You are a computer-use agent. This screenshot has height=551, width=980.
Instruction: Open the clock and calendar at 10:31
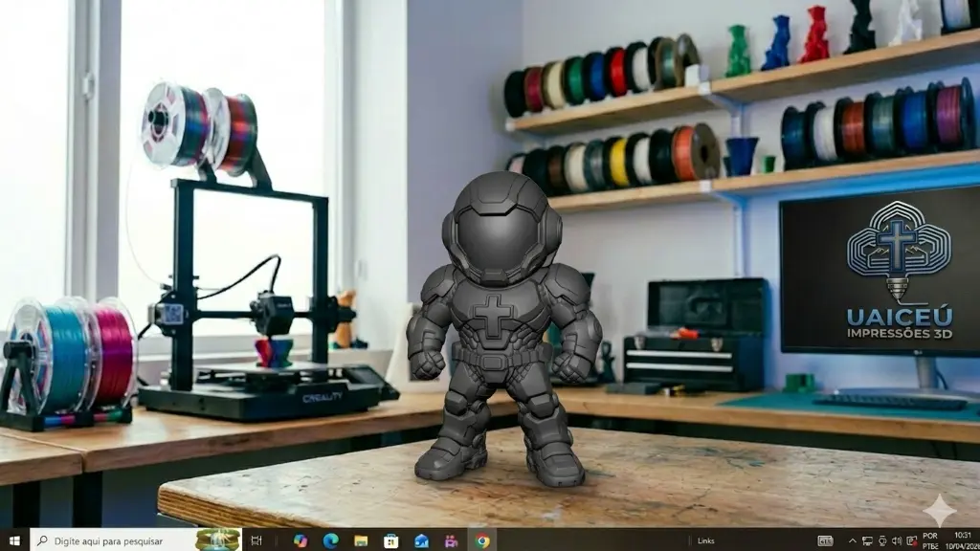pyautogui.click(x=963, y=541)
